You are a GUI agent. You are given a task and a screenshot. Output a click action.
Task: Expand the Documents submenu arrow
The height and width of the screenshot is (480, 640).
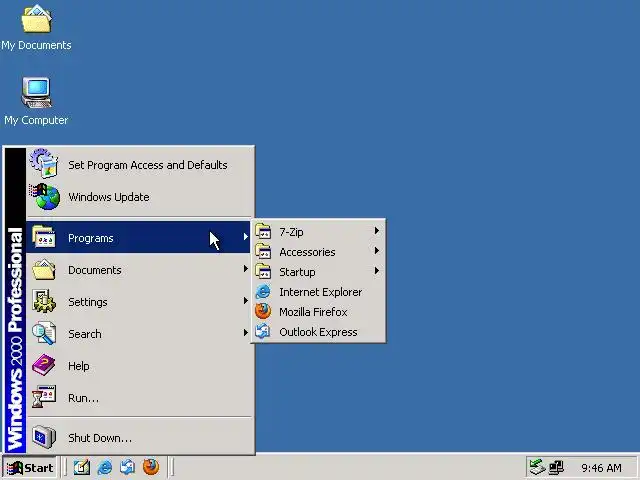click(x=245, y=269)
